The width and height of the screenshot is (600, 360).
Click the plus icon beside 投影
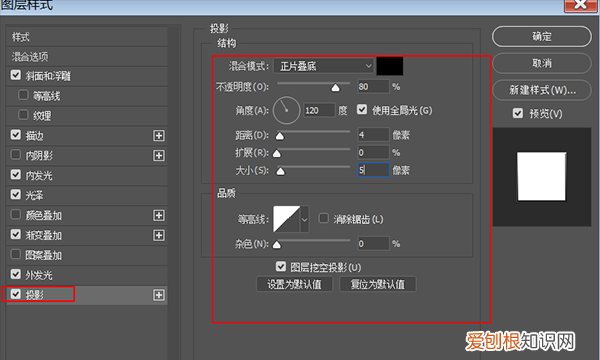(x=159, y=295)
